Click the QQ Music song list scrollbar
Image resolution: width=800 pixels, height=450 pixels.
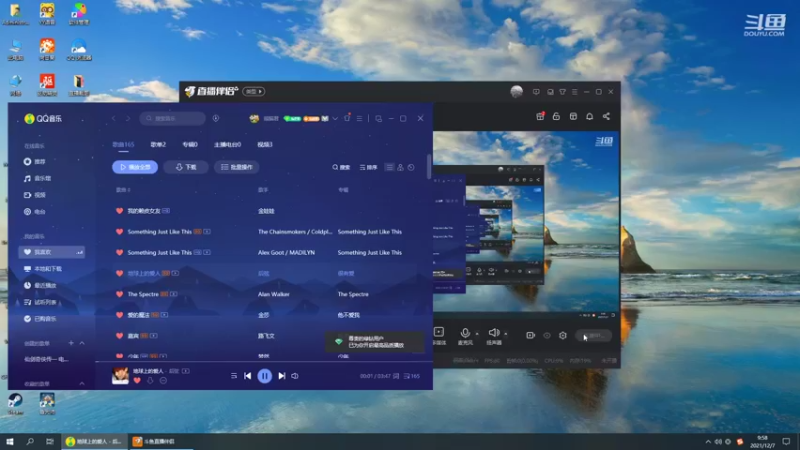tap(429, 166)
